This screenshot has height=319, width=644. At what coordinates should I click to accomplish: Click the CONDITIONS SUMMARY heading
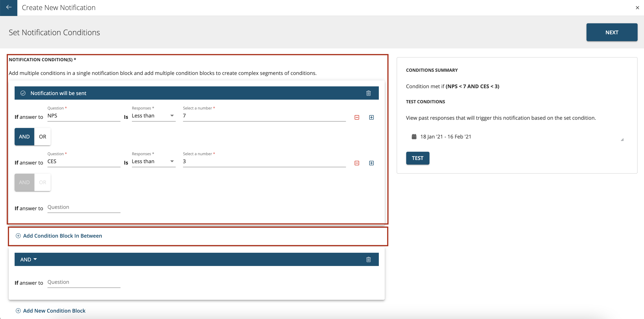tap(432, 70)
